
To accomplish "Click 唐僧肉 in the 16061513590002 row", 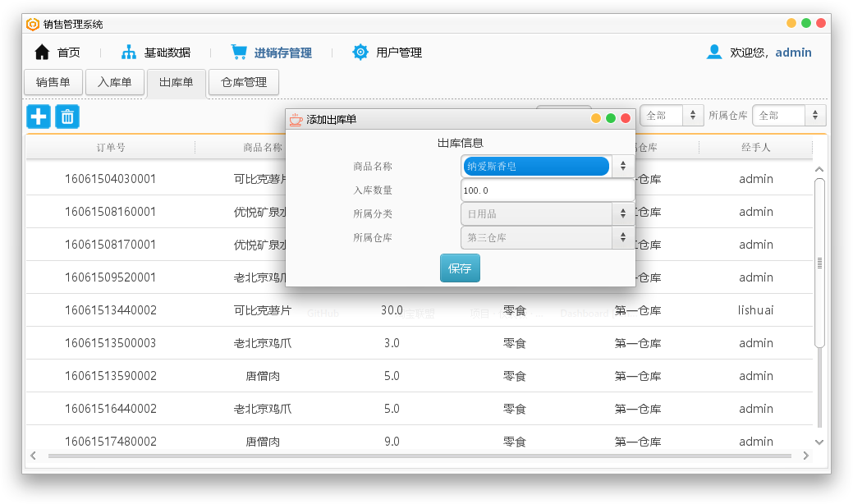I will 263,376.
